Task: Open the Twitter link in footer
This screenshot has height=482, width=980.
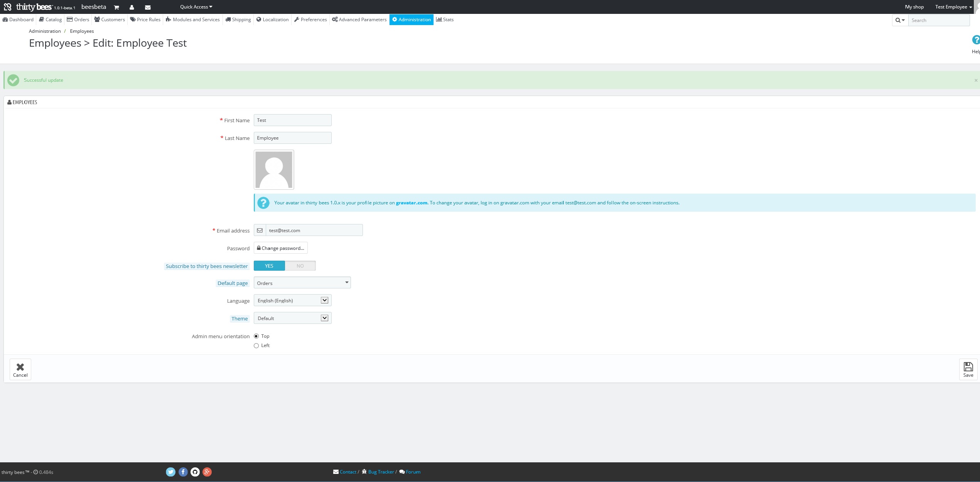Action: pos(170,472)
